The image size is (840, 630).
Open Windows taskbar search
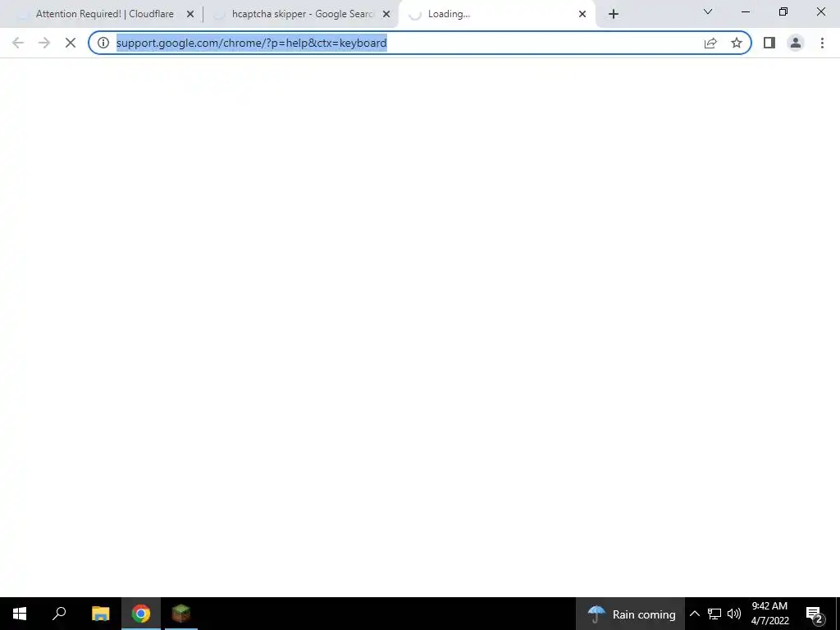tap(59, 614)
